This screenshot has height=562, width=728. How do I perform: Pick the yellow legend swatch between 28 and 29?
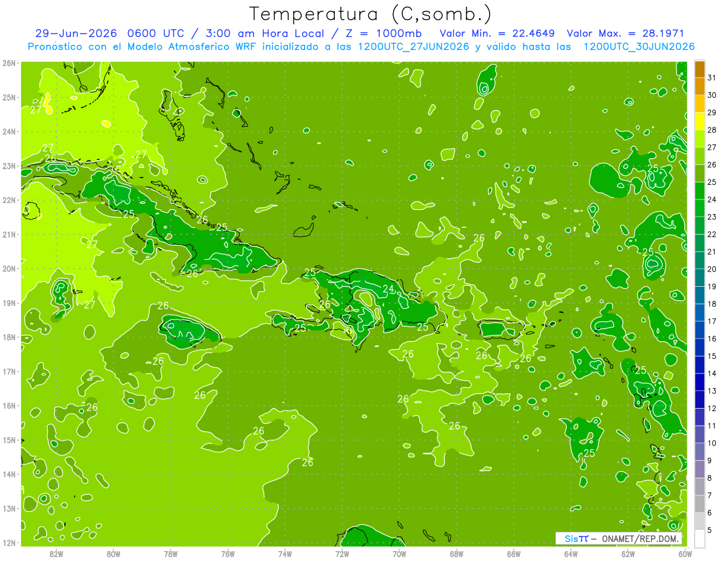pyautogui.click(x=699, y=121)
